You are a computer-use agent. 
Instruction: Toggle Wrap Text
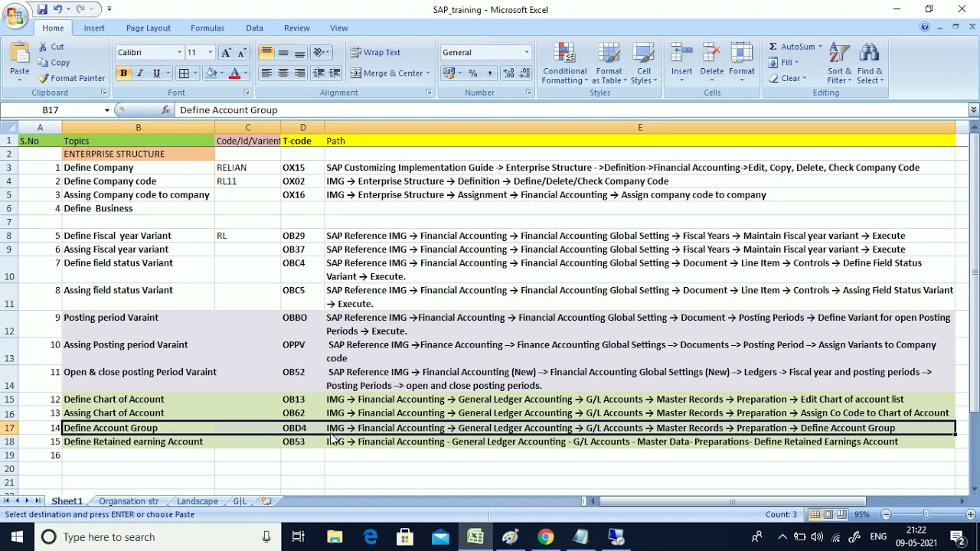375,52
